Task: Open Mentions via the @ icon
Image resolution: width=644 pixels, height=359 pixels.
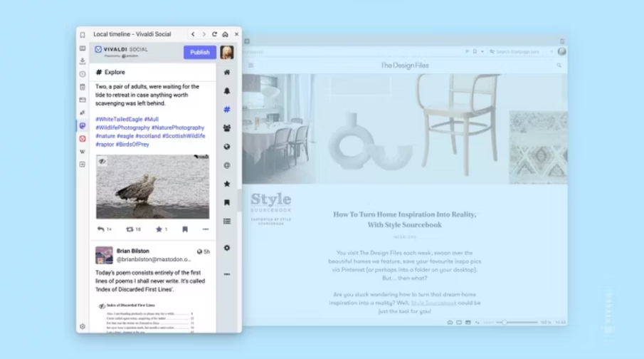Action: point(227,165)
